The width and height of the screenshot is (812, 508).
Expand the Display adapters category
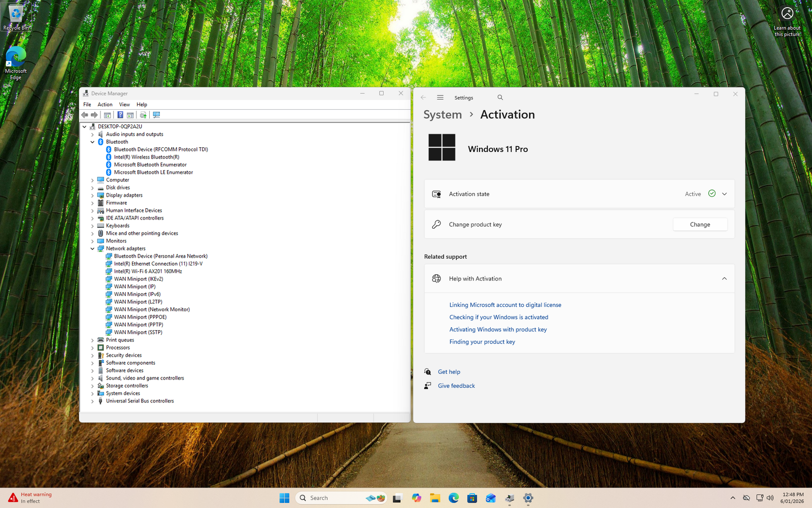pyautogui.click(x=92, y=196)
